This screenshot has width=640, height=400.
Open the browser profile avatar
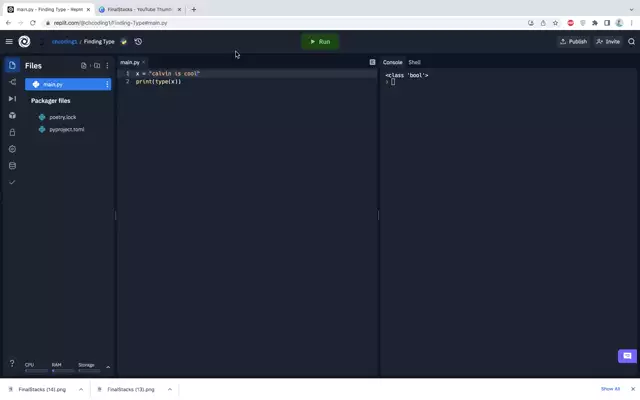[619, 23]
